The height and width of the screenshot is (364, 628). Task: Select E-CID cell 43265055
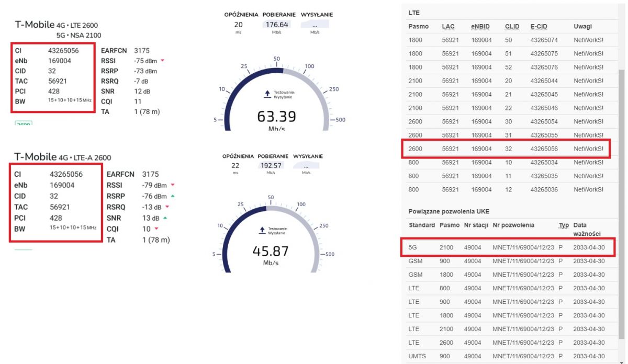[x=544, y=135]
